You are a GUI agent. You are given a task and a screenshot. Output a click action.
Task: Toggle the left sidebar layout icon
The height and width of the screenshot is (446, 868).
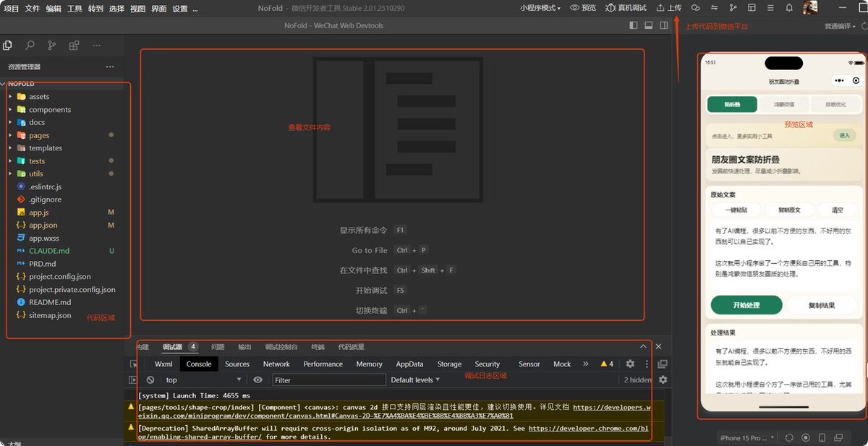[634, 25]
